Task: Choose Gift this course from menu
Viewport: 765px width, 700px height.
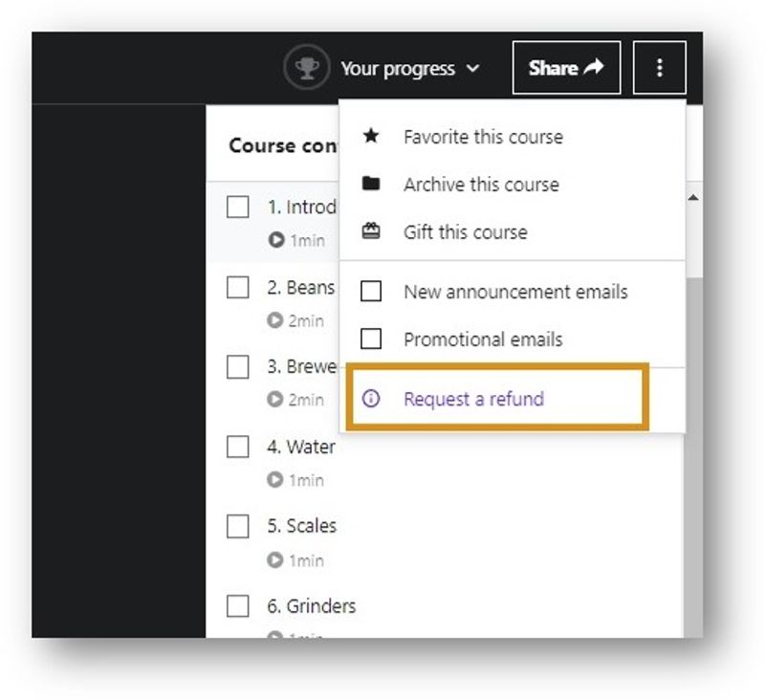Action: pos(465,232)
